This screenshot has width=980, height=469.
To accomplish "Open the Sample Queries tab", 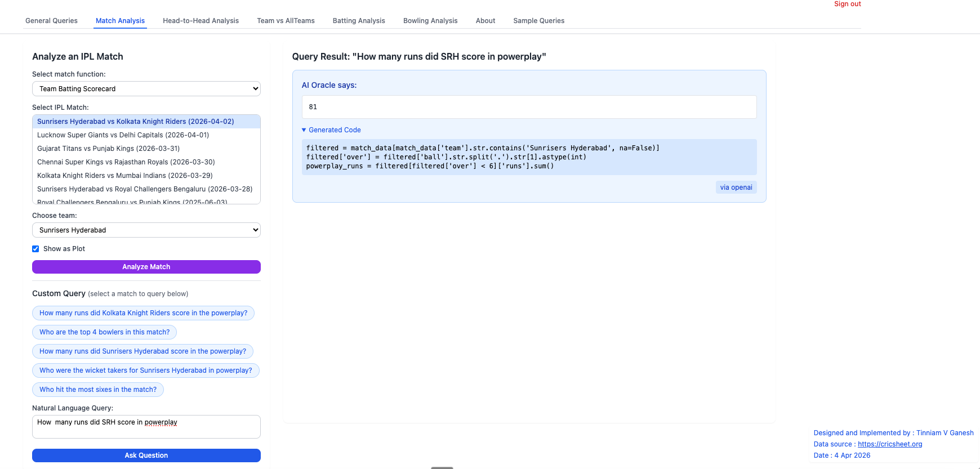I will 538,21.
